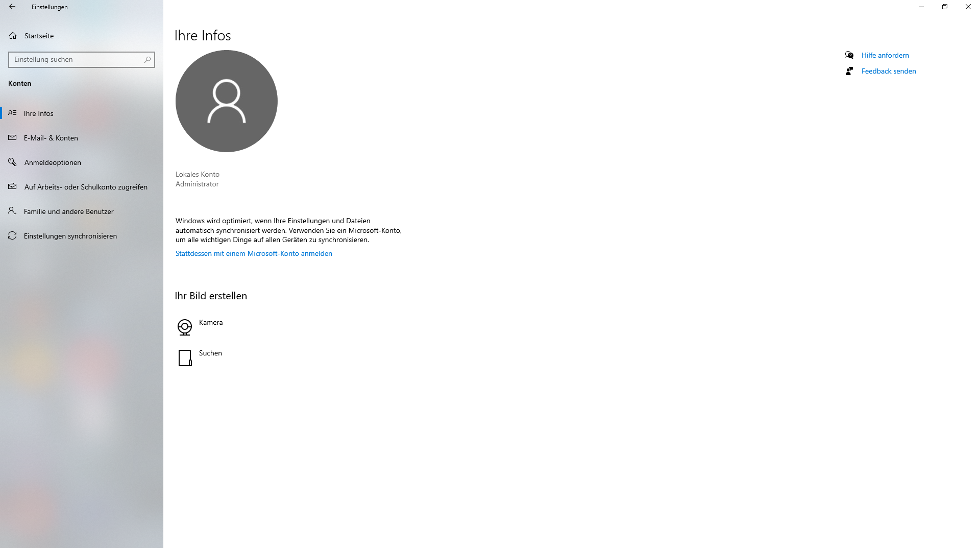Image resolution: width=980 pixels, height=548 pixels.
Task: Click the Suchen file browse icon
Action: pyautogui.click(x=185, y=358)
